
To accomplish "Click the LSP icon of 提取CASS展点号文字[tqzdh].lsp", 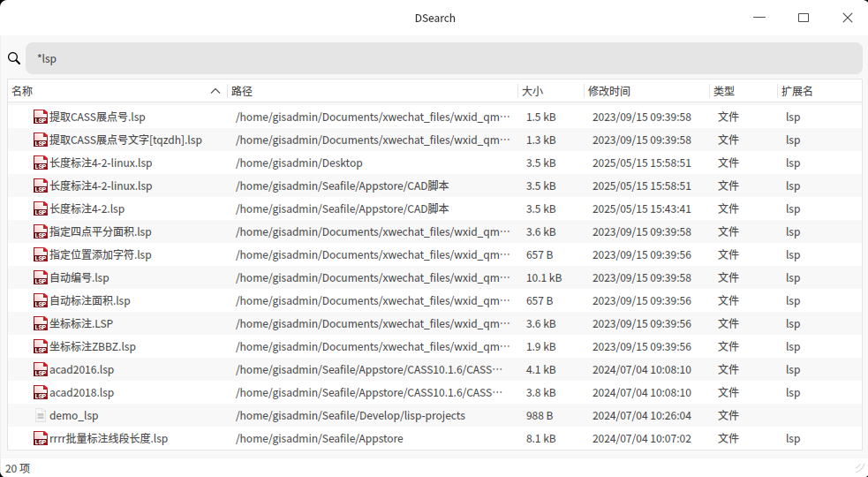I will point(41,140).
